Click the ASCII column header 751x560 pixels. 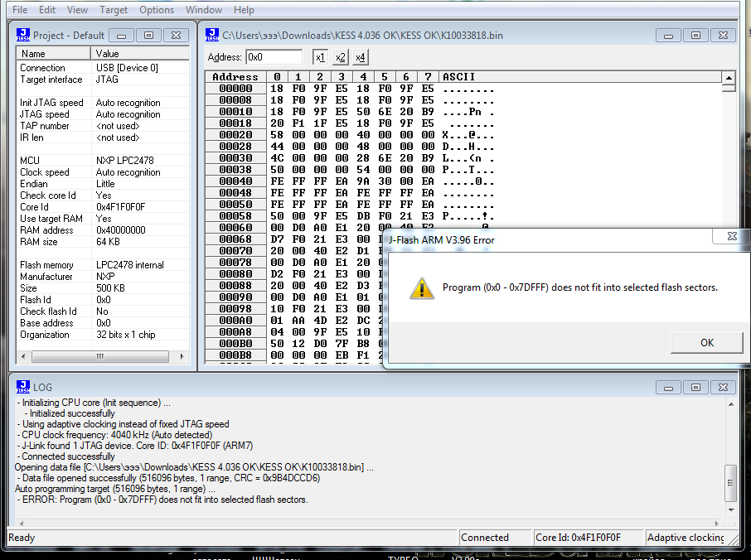click(580, 76)
